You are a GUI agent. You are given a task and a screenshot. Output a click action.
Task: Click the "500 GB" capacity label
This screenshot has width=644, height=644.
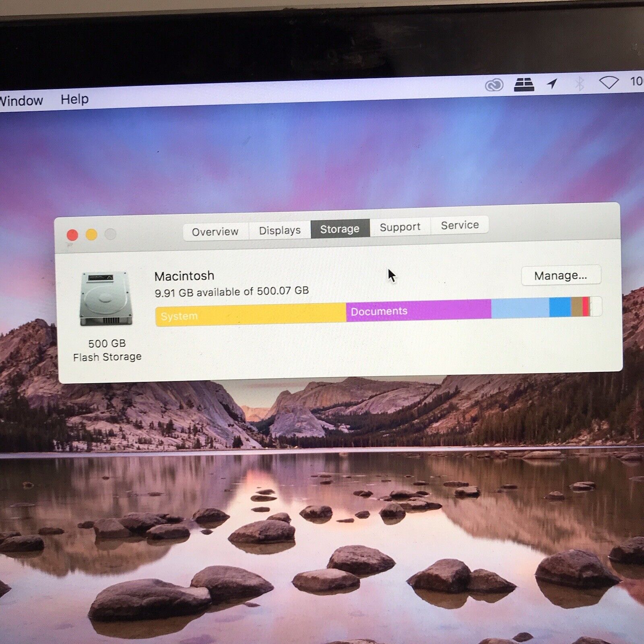107,343
